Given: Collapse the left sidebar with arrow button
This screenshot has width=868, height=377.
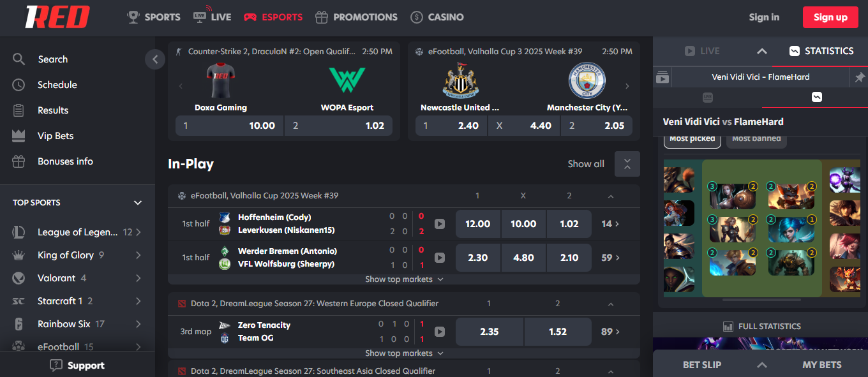Looking at the screenshot, I should click(155, 59).
